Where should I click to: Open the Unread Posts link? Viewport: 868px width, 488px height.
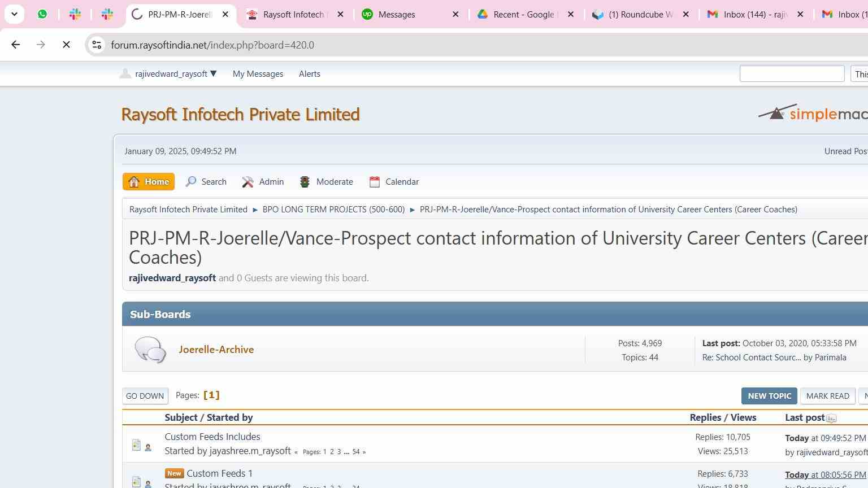pos(846,151)
